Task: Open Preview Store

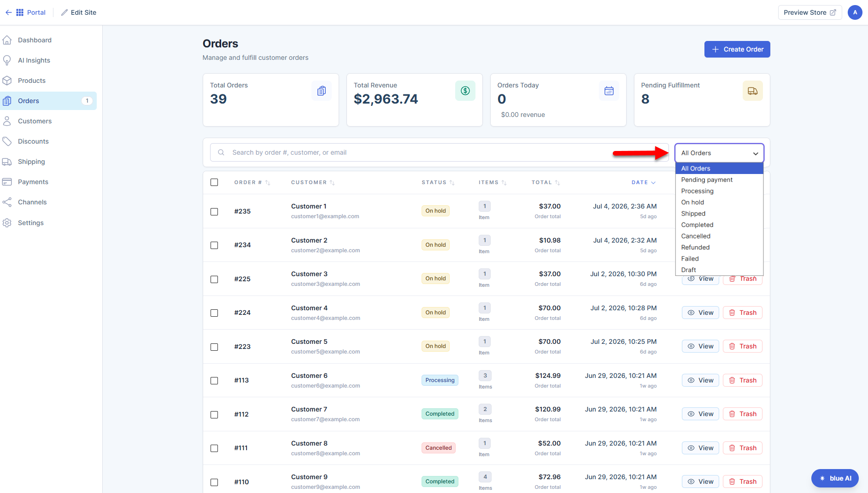Action: pyautogui.click(x=810, y=12)
